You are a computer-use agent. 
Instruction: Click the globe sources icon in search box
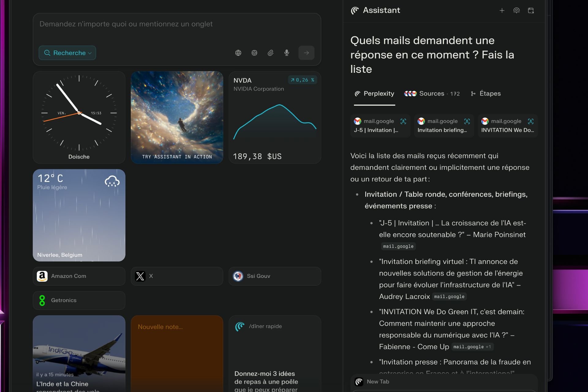click(x=238, y=53)
